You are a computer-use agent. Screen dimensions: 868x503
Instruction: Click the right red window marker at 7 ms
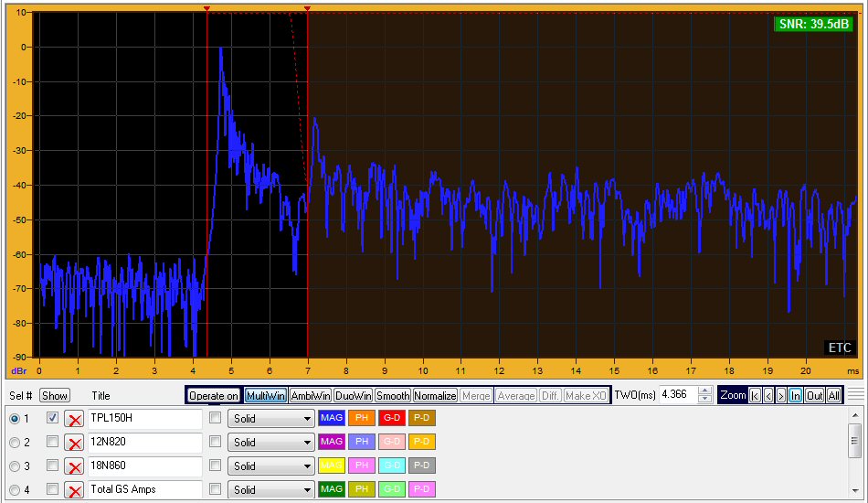(x=307, y=9)
